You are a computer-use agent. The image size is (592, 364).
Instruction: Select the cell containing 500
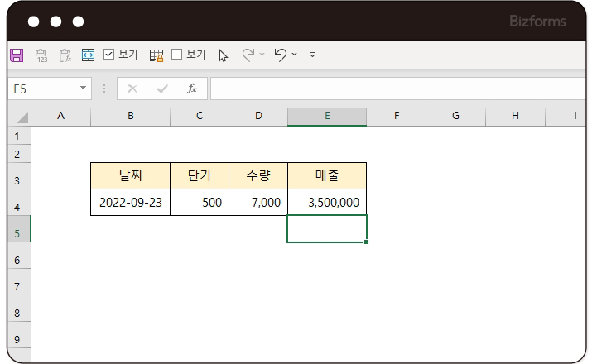coord(200,202)
